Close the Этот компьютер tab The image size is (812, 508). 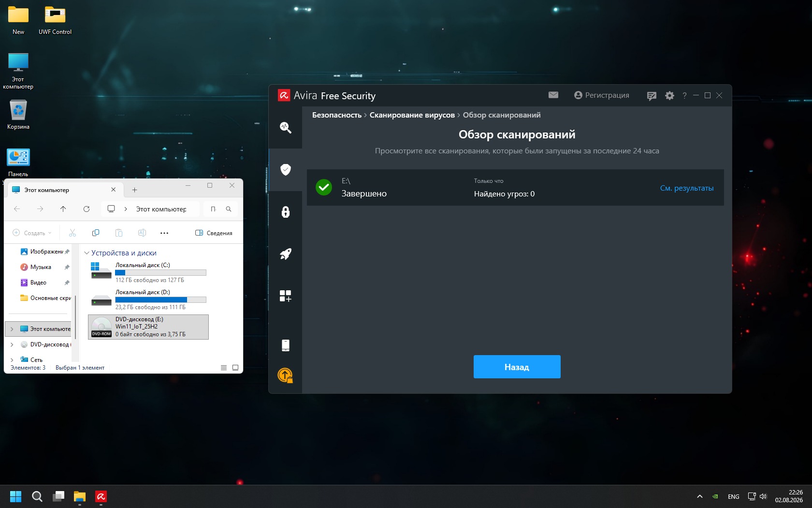coord(113,190)
